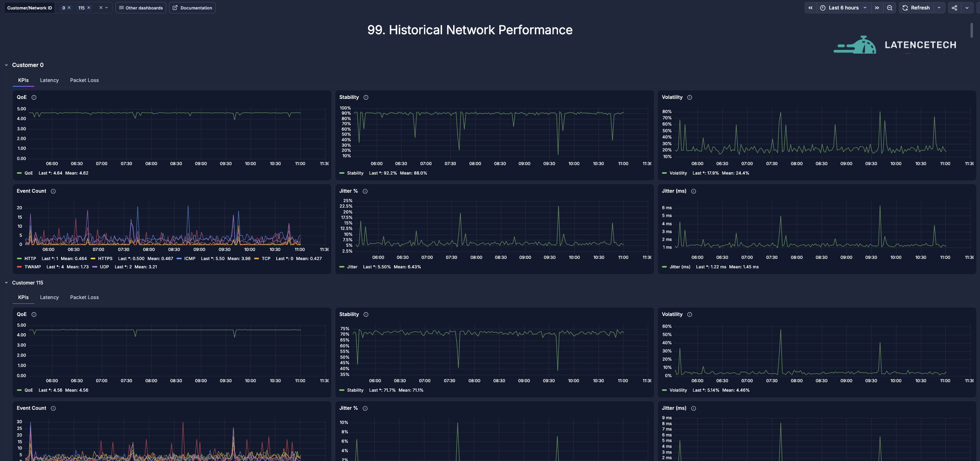Select KPIs tab under Customer 0
Image resolution: width=980 pixels, height=461 pixels.
tap(23, 80)
